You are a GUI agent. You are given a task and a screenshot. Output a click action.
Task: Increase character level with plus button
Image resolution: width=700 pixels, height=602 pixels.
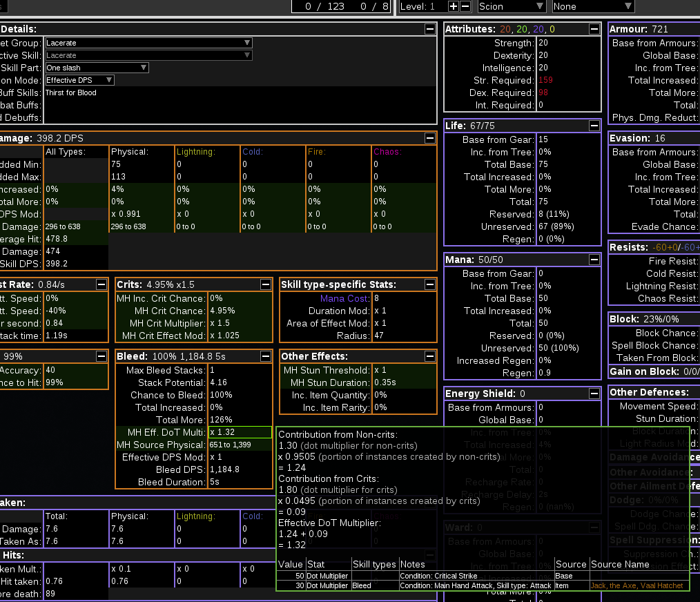[x=453, y=6]
